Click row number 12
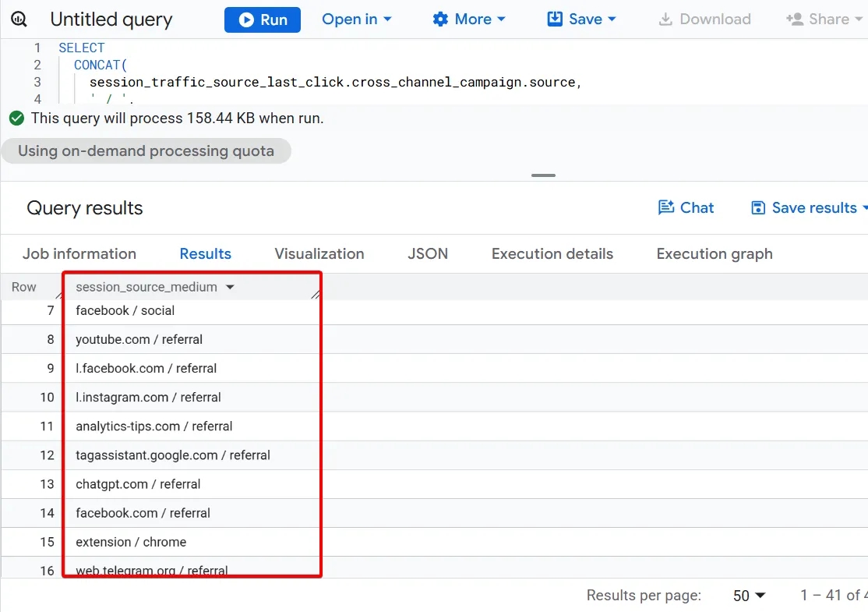The height and width of the screenshot is (612, 868). tap(47, 455)
